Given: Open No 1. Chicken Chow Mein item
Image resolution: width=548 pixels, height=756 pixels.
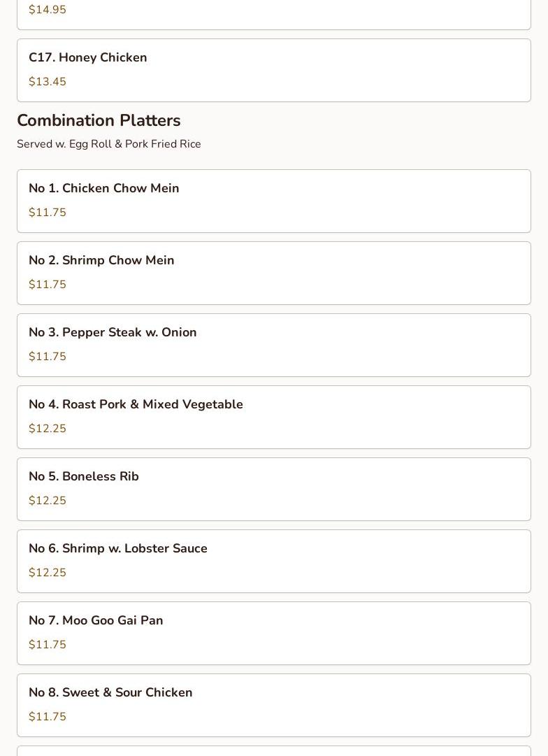Looking at the screenshot, I should (x=274, y=201).
